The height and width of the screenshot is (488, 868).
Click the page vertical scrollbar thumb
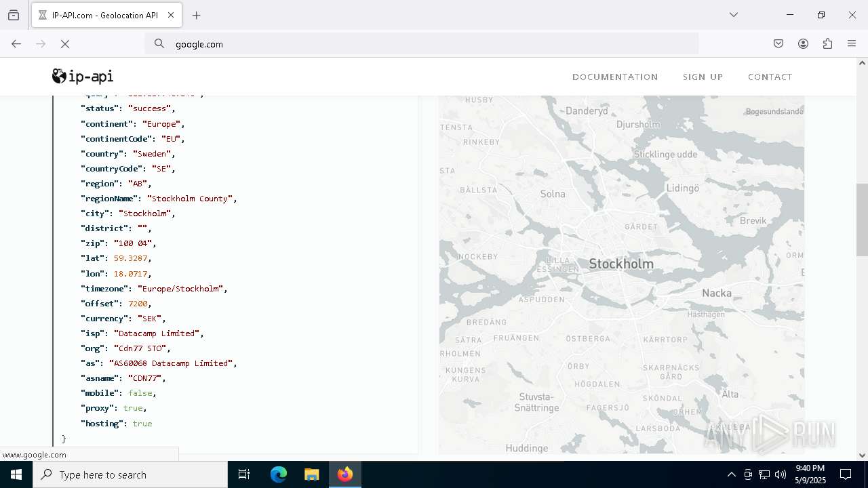[x=862, y=220]
